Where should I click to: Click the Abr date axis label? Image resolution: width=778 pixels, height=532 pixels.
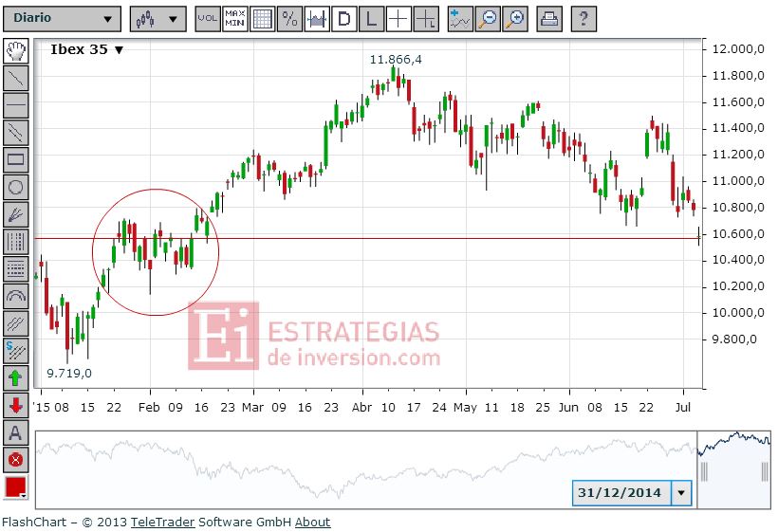pos(361,408)
